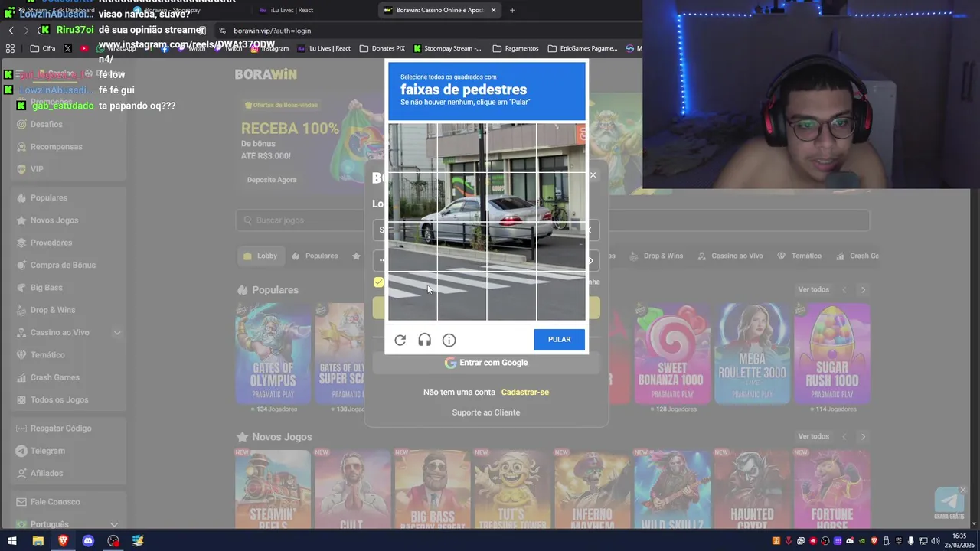Reload the captcha challenge
The image size is (980, 551).
click(400, 340)
